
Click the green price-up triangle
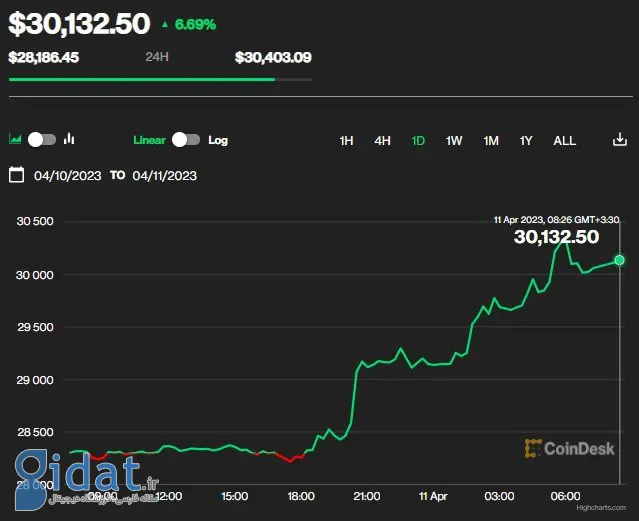click(x=165, y=24)
